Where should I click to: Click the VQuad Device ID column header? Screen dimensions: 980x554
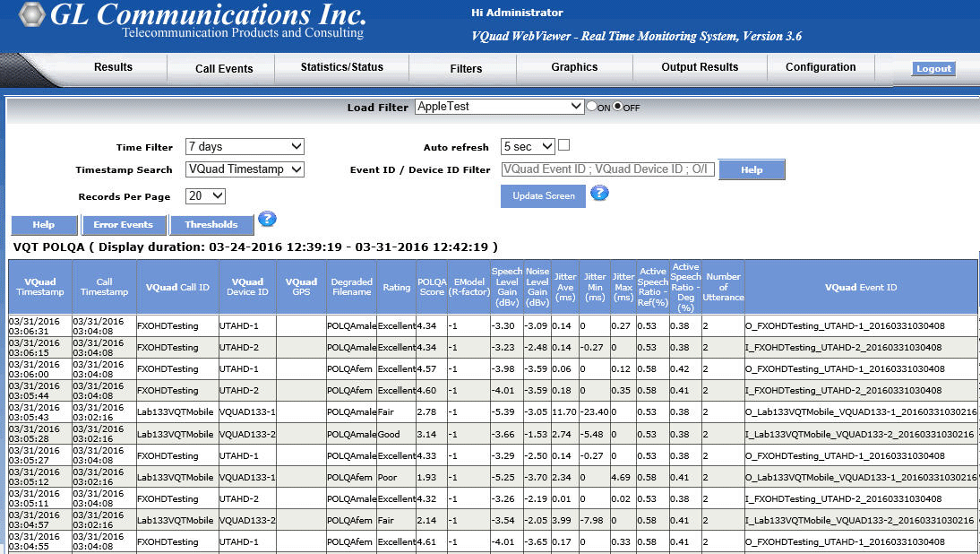tap(247, 287)
